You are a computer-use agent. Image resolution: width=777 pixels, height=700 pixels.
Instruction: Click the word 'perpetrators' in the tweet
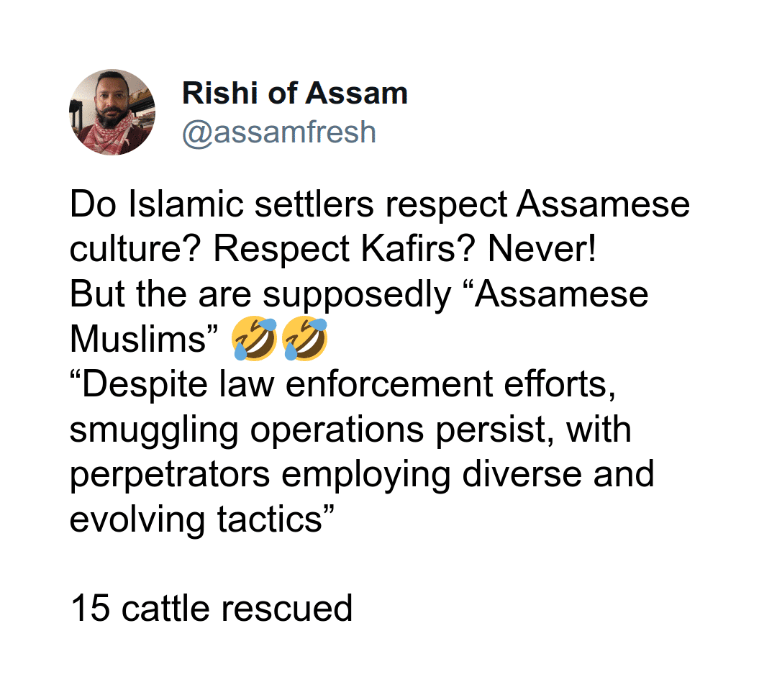click(x=170, y=475)
